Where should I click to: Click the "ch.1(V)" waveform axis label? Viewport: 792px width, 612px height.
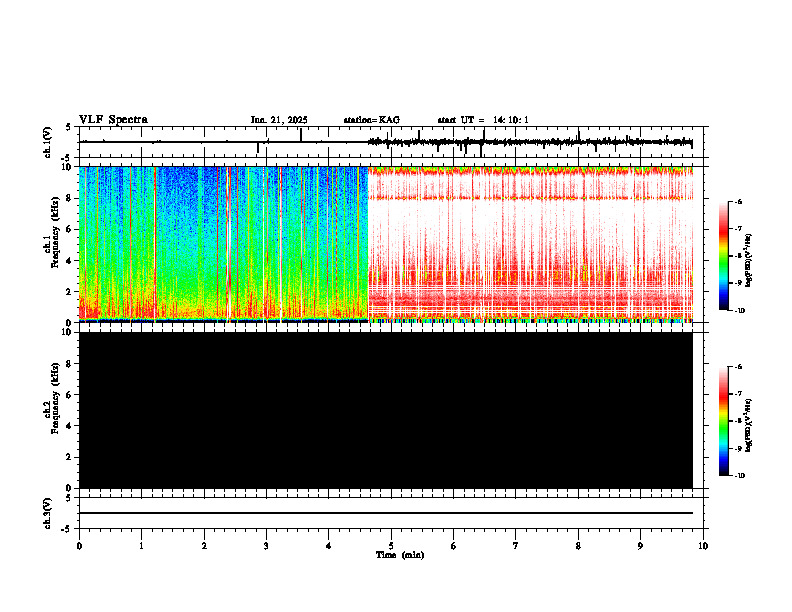(x=48, y=142)
